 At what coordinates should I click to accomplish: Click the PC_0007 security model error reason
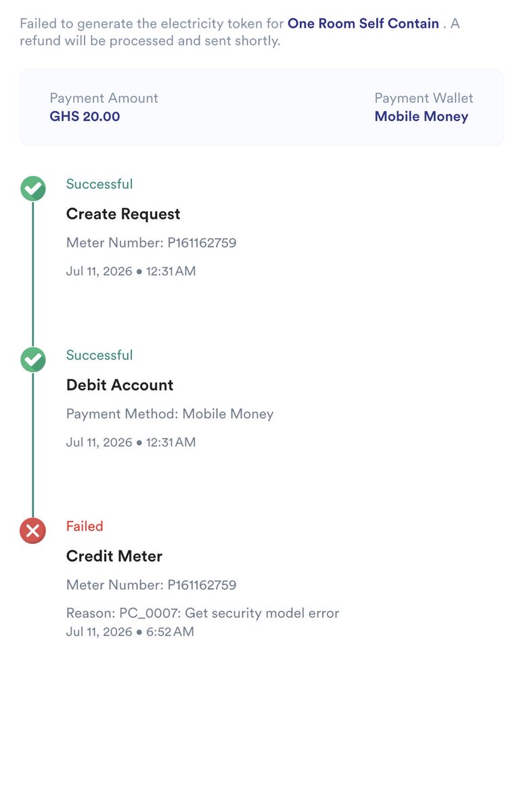point(202,613)
